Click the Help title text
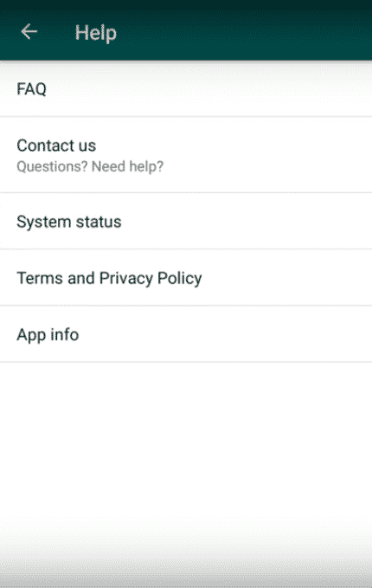372x588 pixels. (96, 33)
